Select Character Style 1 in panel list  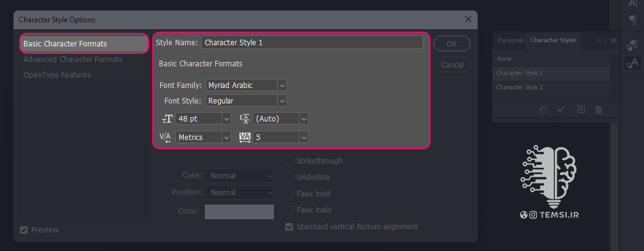point(551,73)
